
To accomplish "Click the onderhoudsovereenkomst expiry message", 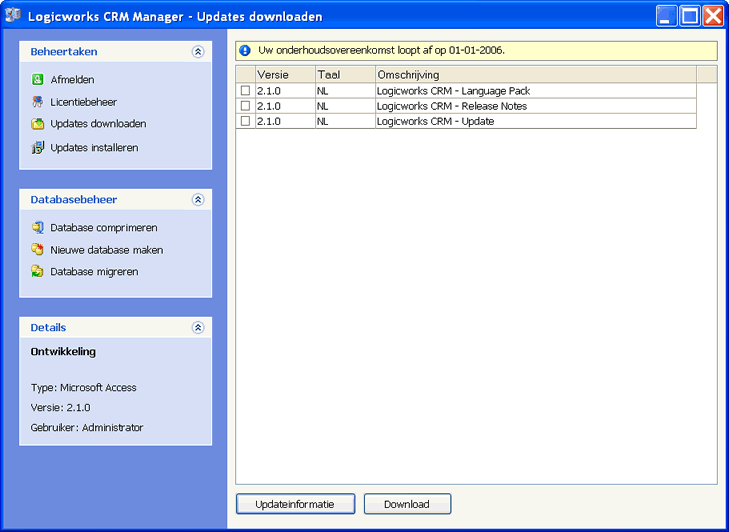I will (x=381, y=50).
